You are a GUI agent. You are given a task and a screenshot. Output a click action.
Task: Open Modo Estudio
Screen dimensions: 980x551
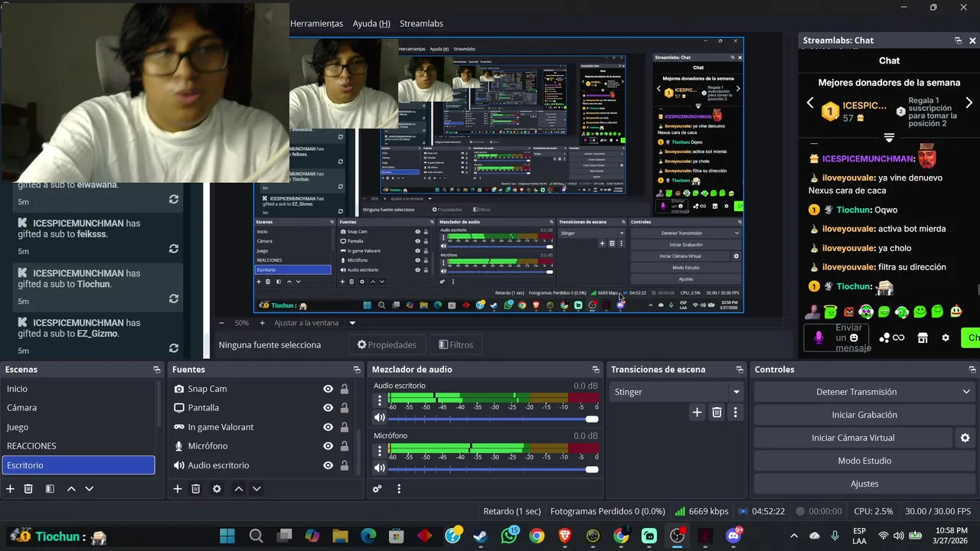click(864, 461)
